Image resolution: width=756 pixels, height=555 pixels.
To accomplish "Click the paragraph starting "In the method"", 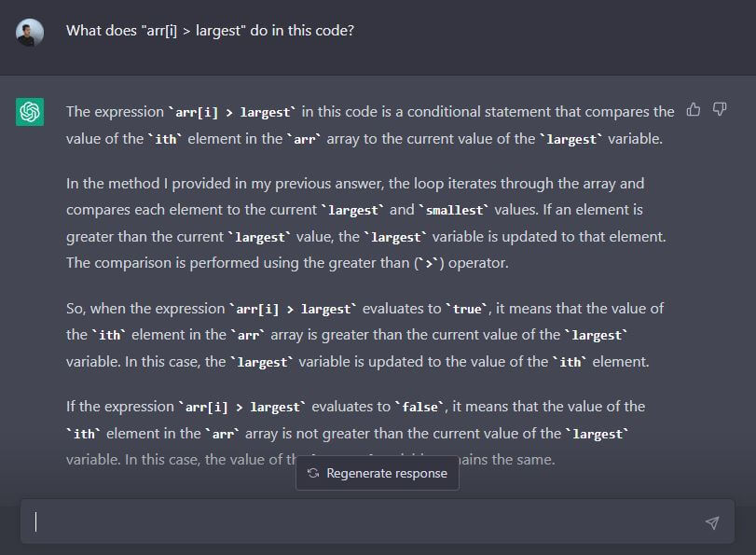I will pyautogui.click(x=365, y=223).
